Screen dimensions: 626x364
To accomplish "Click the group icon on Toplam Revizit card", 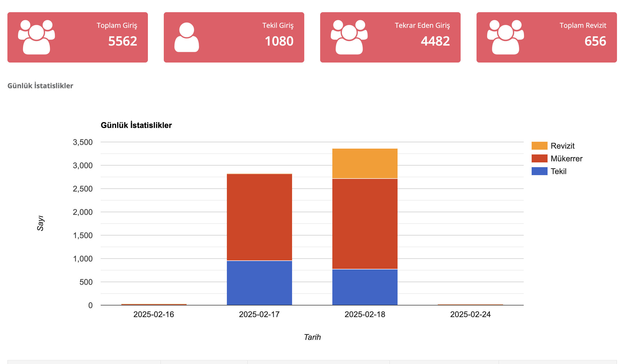I will point(506,37).
